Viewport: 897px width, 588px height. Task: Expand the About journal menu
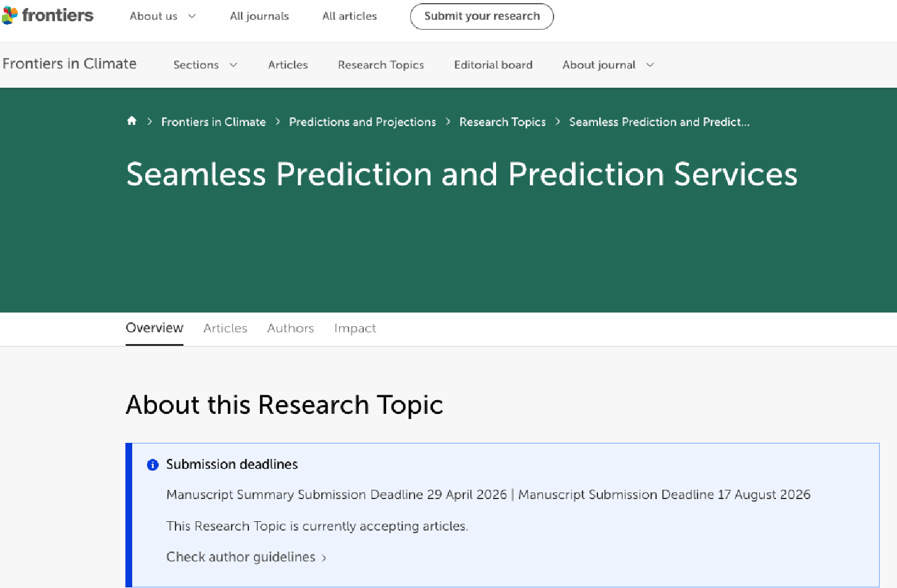tap(607, 65)
